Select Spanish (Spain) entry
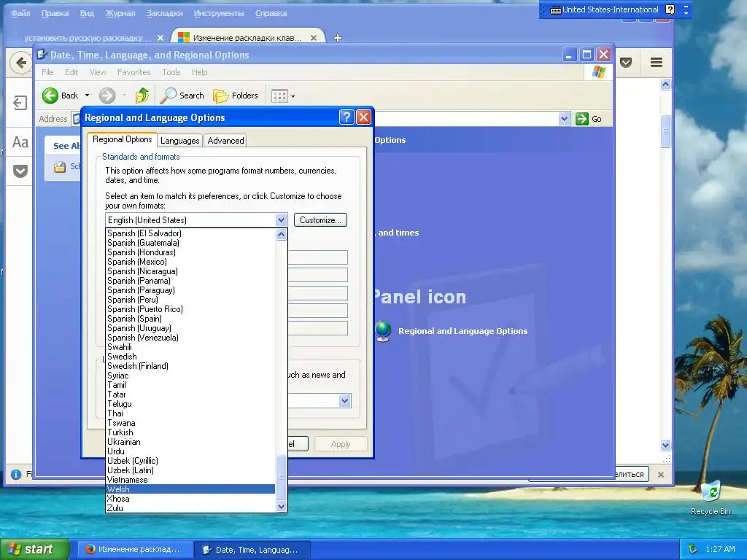Viewport: 747px width, 560px height. point(190,319)
